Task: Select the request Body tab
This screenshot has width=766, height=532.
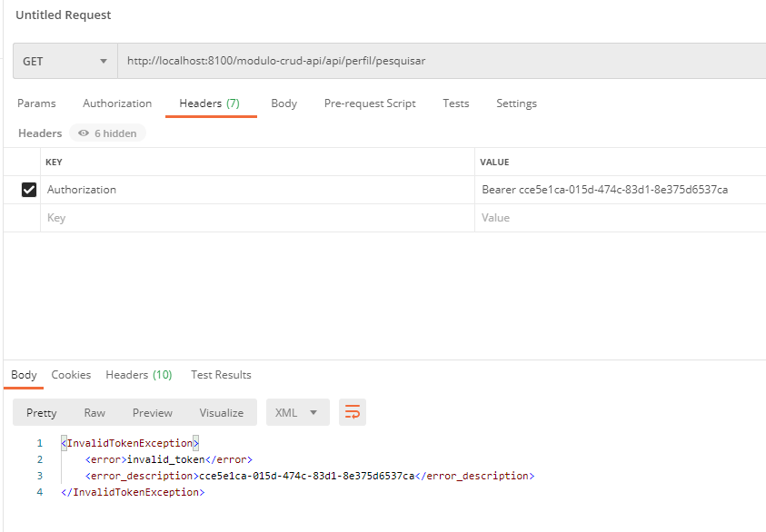Action: pos(284,103)
